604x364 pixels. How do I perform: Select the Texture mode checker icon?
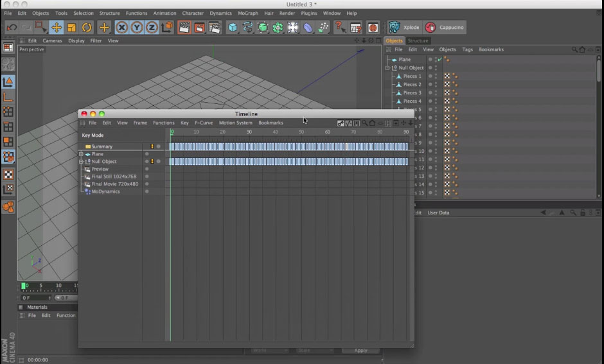8,175
